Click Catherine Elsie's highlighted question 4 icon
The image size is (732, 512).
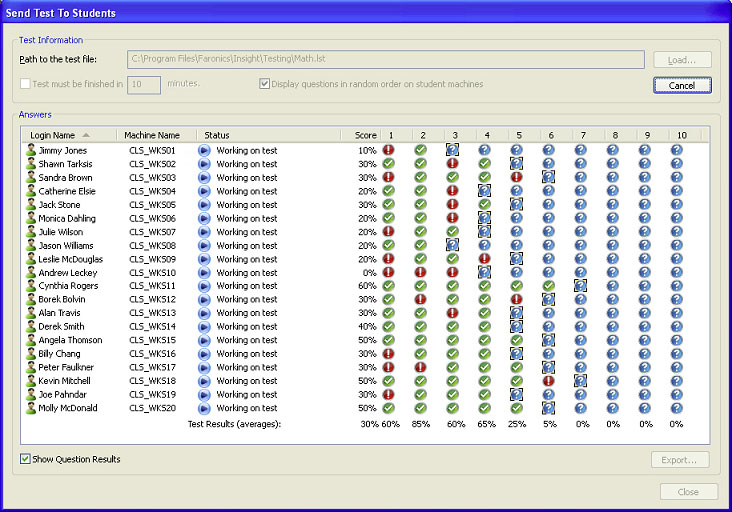(485, 190)
